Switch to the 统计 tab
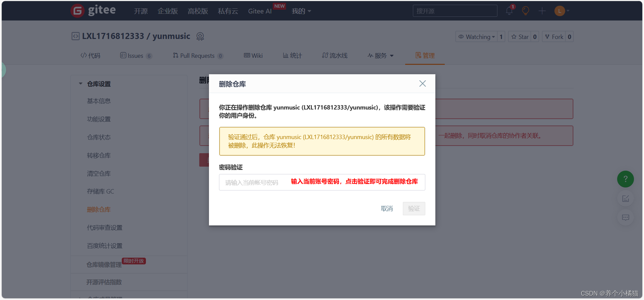Viewport: 644px width, 300px height. pos(292,55)
